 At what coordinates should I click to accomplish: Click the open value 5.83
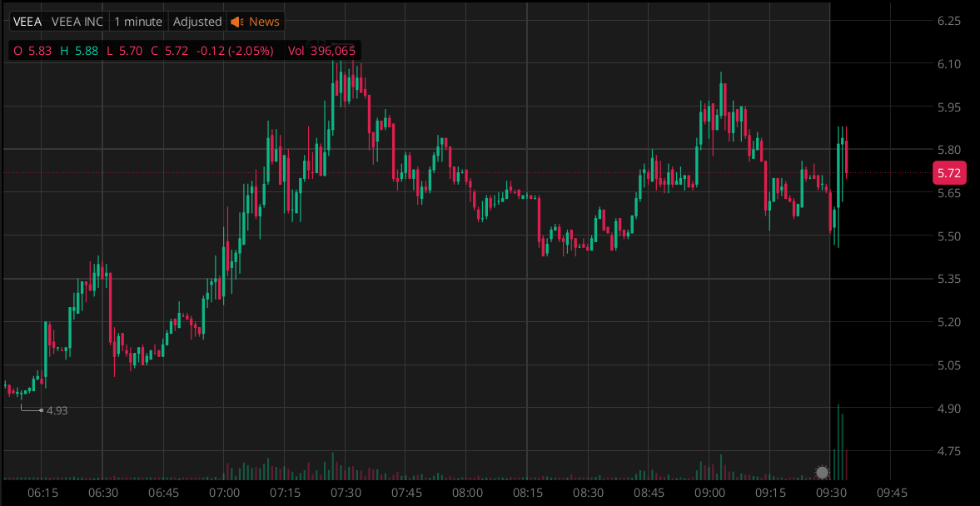(40, 52)
